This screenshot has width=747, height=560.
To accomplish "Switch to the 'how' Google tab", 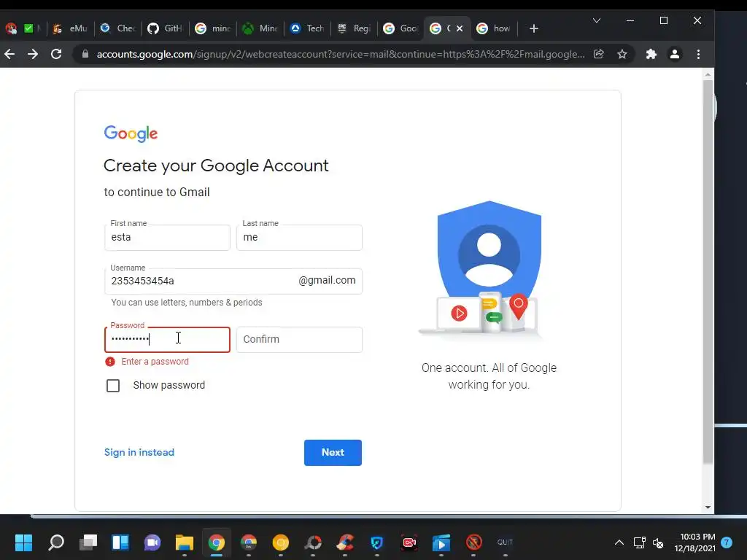I will point(494,28).
